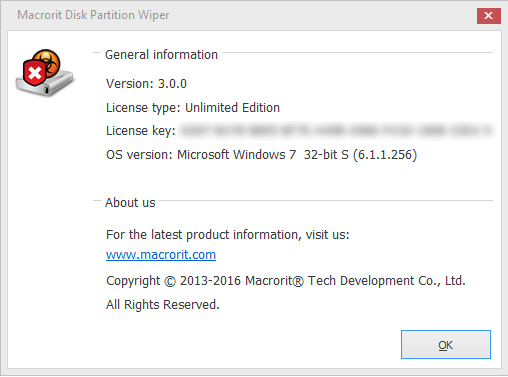Click the Copyright 2013-2016 Macrorit line

[286, 281]
